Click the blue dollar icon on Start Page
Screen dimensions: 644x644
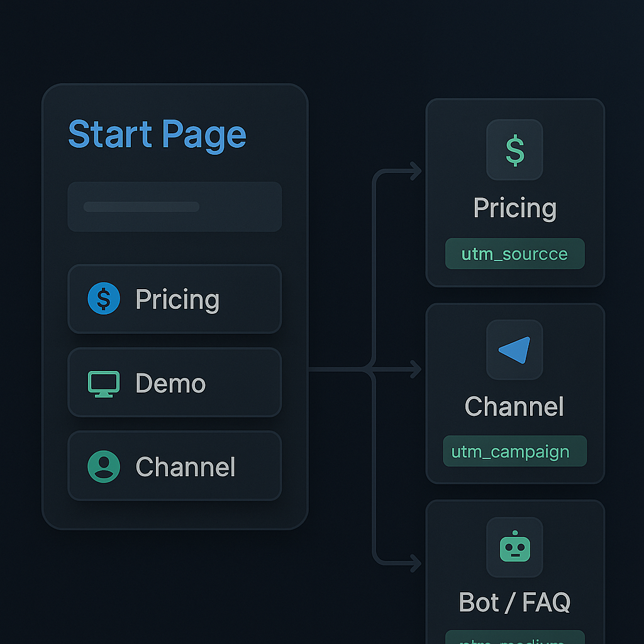[104, 299]
